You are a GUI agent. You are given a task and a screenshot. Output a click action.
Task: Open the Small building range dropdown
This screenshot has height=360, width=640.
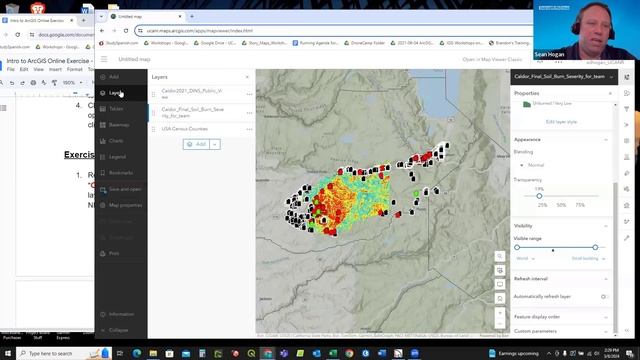588,258
